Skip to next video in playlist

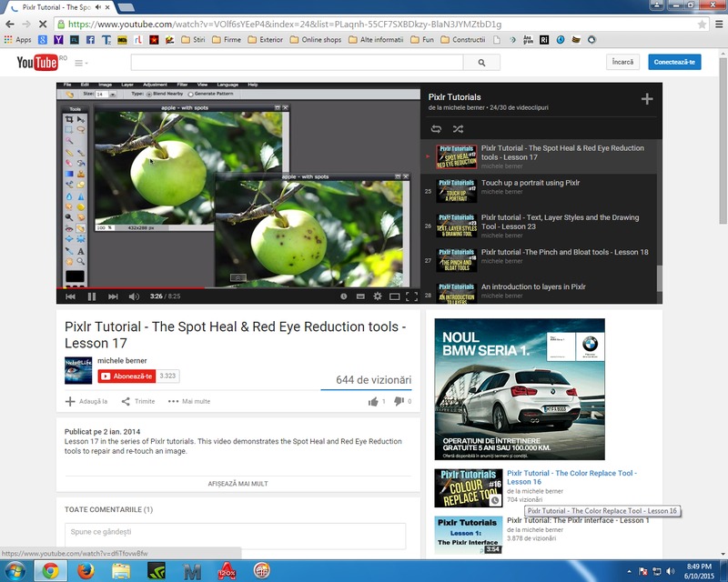pos(113,296)
